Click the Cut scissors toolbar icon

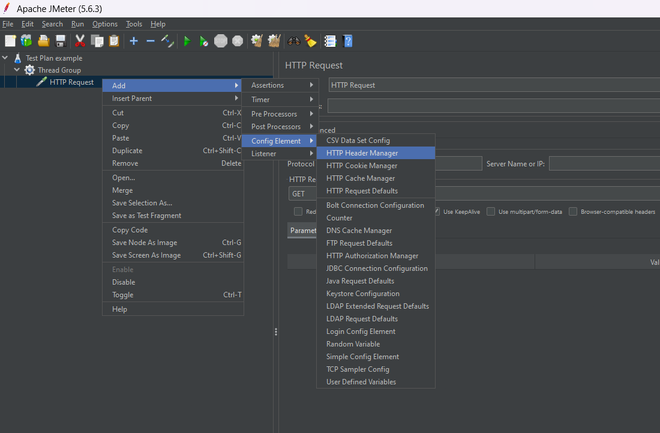(80, 41)
